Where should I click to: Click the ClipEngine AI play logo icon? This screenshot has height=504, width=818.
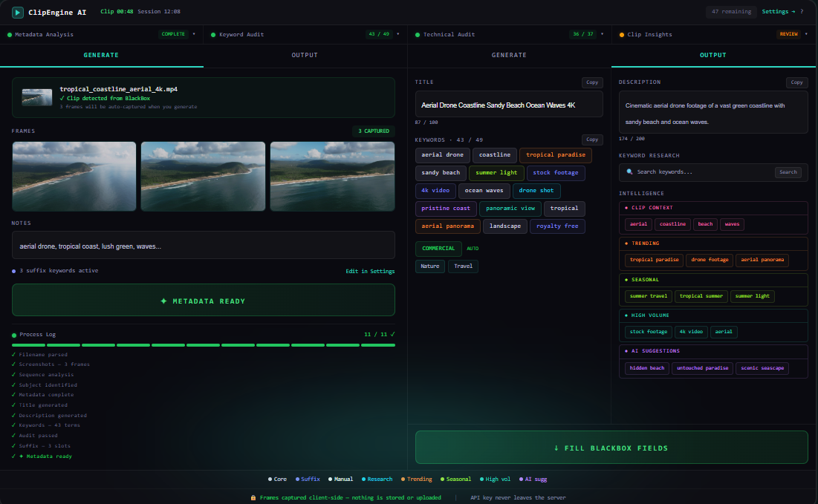[18, 12]
